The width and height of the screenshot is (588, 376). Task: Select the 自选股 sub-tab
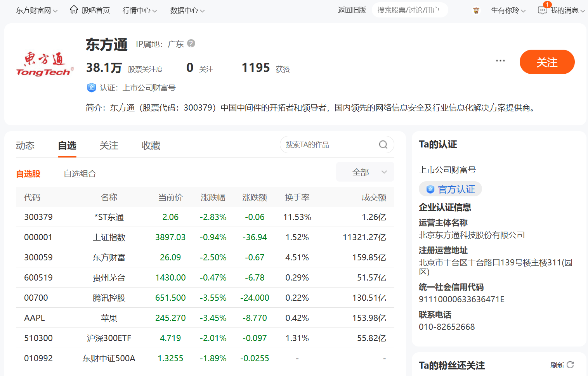tap(28, 174)
